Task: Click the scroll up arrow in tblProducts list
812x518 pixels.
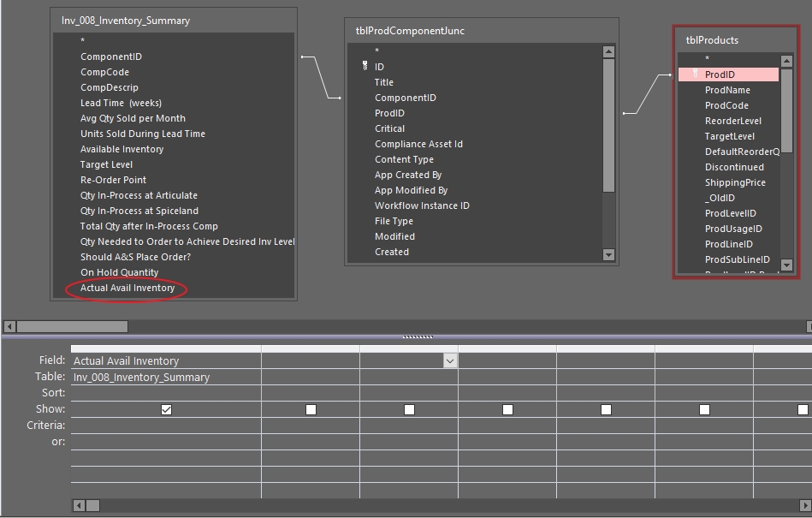Action: coord(786,61)
